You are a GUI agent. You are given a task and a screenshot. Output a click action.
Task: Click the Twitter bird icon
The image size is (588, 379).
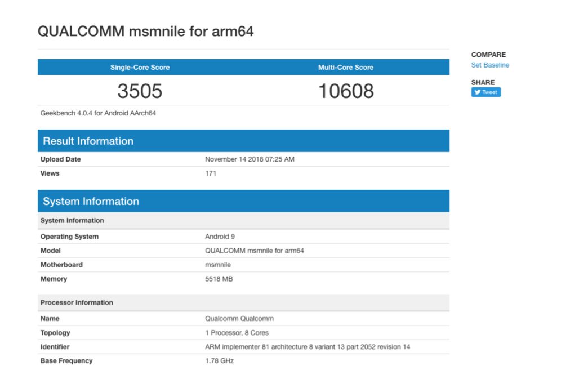(478, 92)
